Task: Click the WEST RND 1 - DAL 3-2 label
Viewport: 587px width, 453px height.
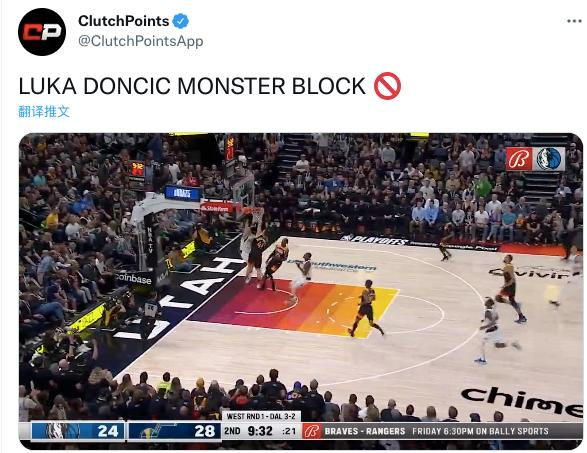Action: pyautogui.click(x=261, y=416)
